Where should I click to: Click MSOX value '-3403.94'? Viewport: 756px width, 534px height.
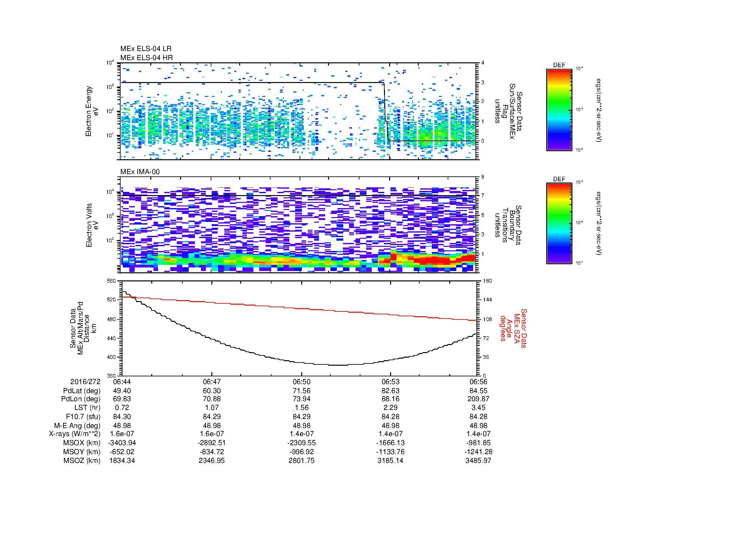122,443
